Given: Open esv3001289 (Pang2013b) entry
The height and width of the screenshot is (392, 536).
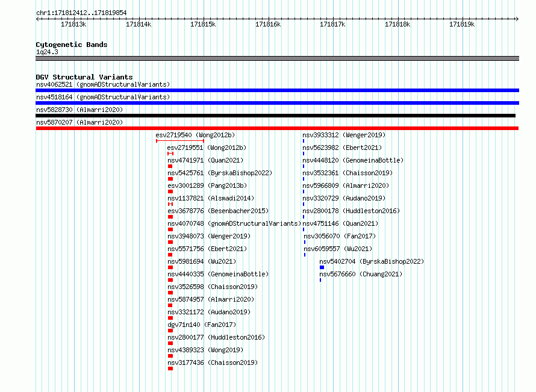Looking at the screenshot, I should click(207, 185).
